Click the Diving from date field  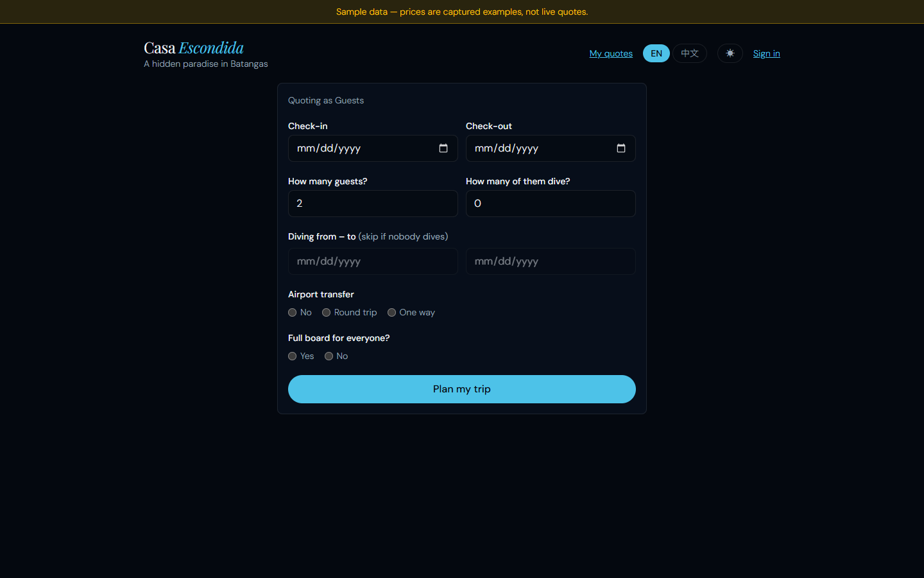(x=373, y=261)
